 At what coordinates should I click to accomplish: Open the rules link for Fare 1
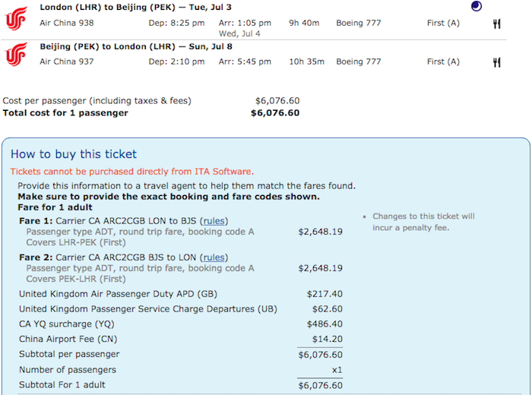click(x=214, y=221)
